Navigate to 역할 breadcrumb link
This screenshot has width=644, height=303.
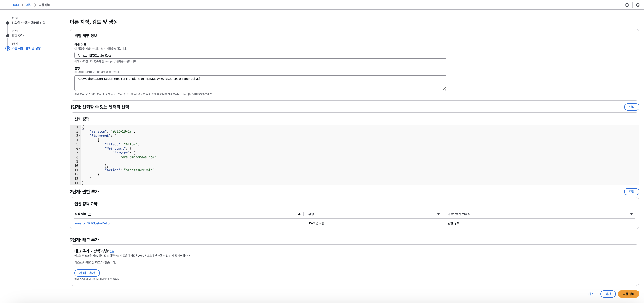coord(29,5)
